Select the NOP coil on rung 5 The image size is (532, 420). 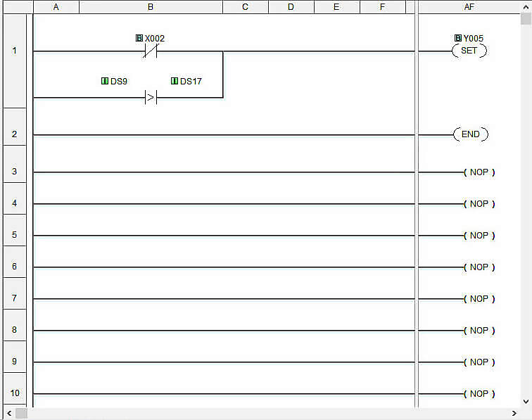[479, 236]
